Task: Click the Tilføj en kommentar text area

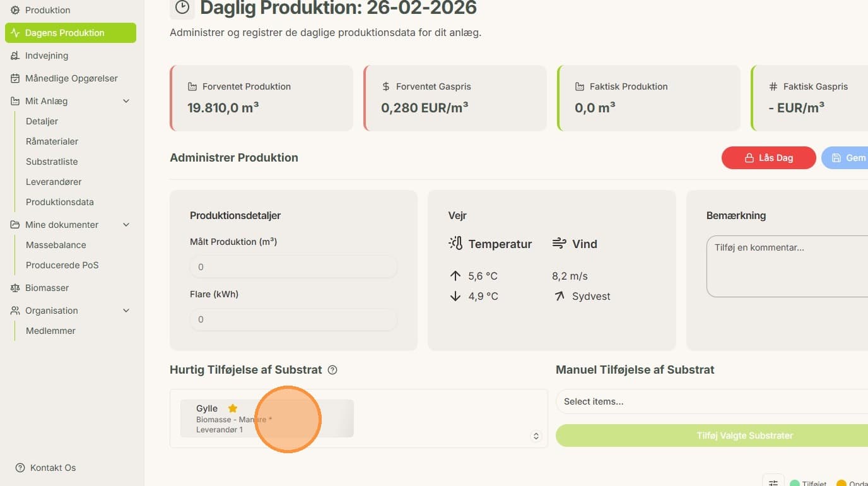Action: [787, 266]
